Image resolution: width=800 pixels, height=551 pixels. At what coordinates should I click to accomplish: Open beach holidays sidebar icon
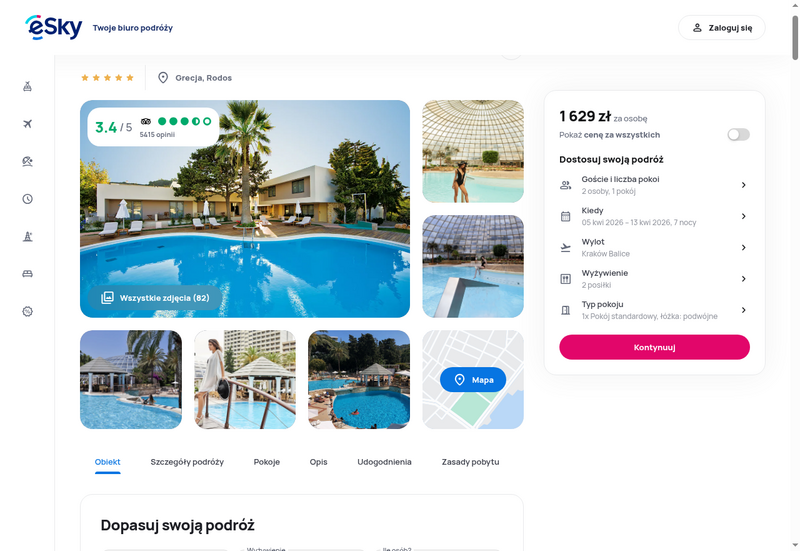[28, 161]
